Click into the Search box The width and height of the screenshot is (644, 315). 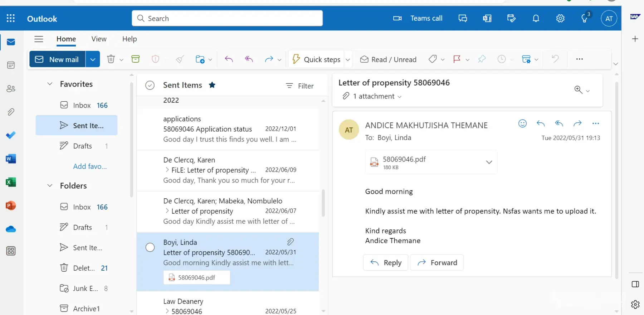click(x=233, y=19)
